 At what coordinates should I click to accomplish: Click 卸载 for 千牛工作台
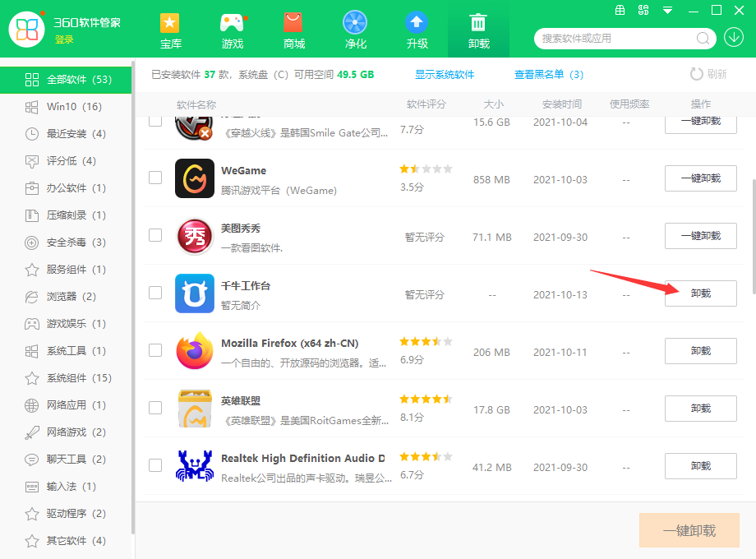point(701,293)
